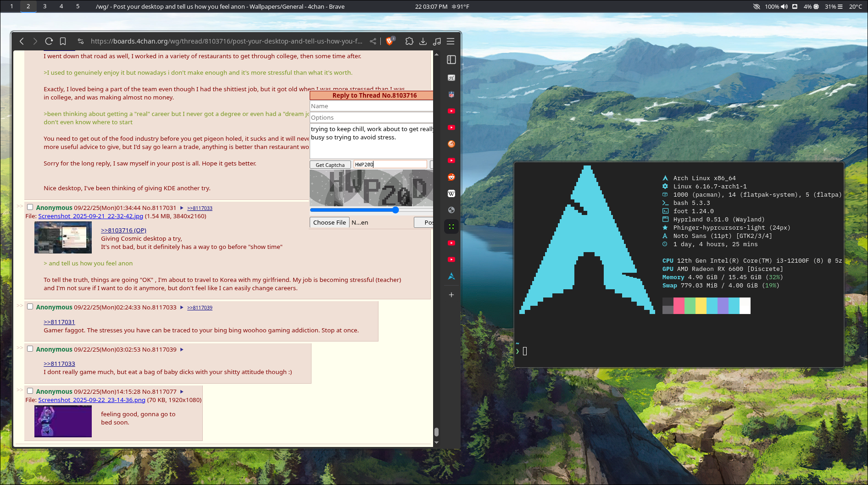Focus the Options field in reply form

click(371, 117)
